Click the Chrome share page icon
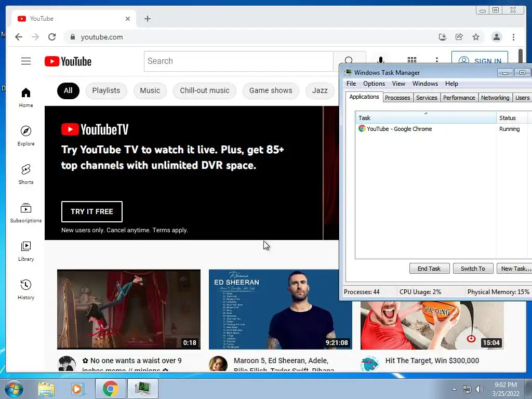 click(x=459, y=37)
